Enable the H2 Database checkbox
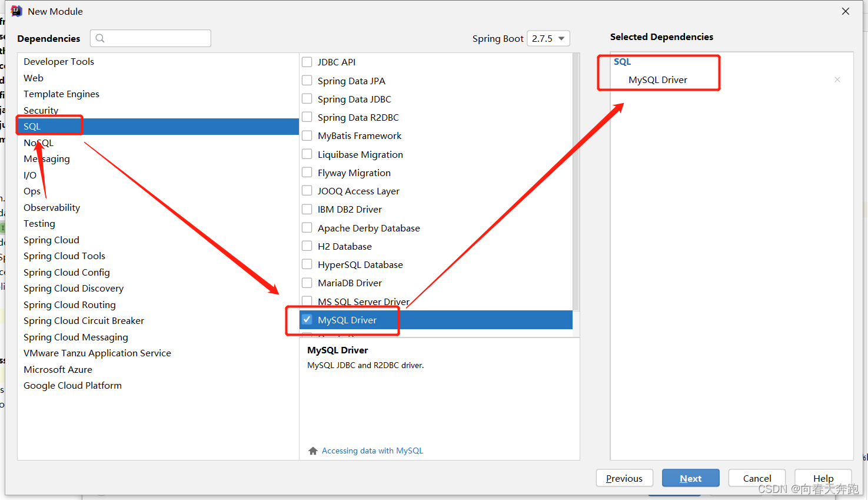The image size is (868, 500). tap(307, 246)
